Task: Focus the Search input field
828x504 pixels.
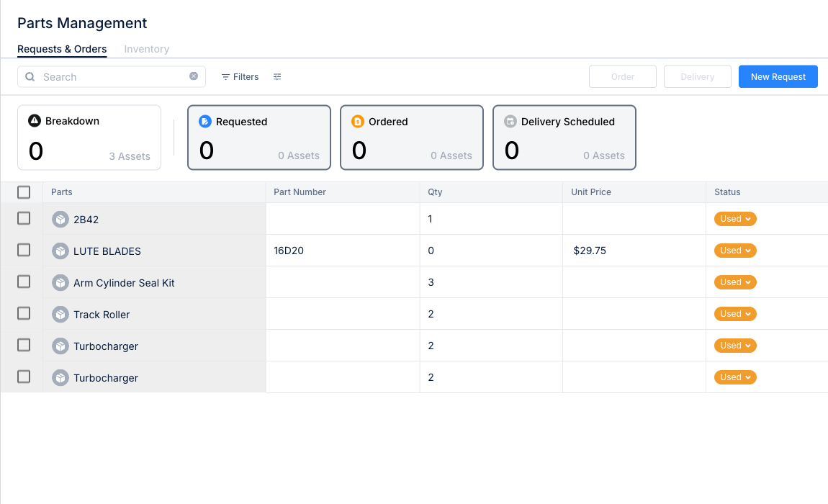Action: [x=112, y=76]
